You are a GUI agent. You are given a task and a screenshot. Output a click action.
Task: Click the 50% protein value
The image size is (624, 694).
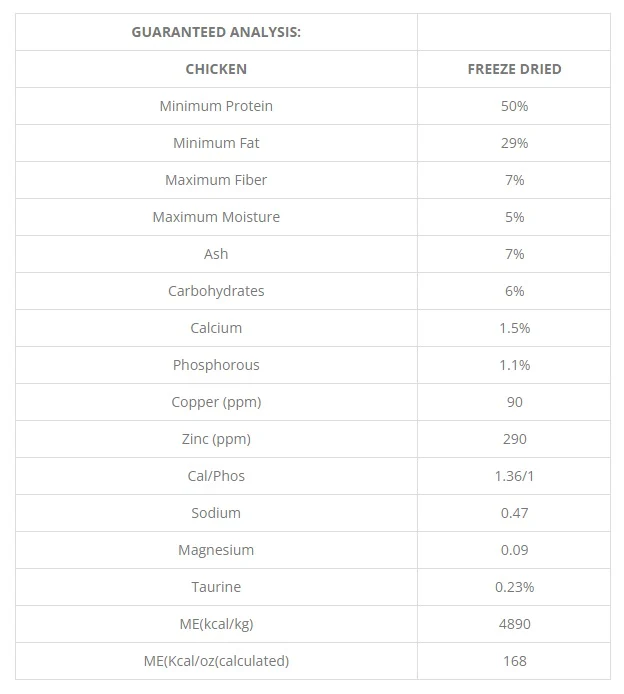point(514,106)
